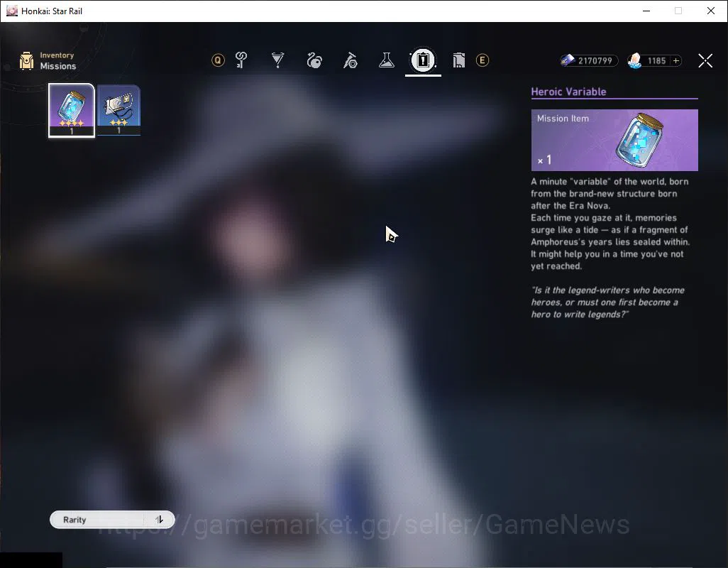Screen dimensions: 728x568
Task: Close the inventory screen with the X
Action: 705,60
